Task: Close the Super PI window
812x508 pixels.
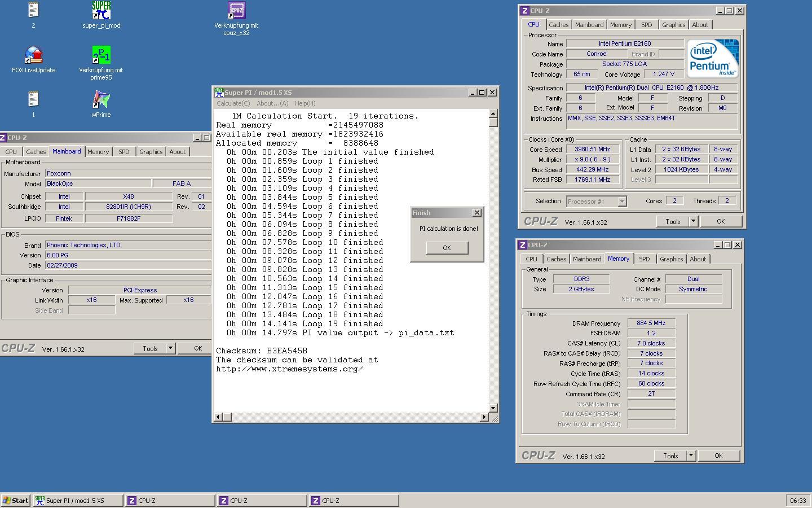Action: pos(492,92)
